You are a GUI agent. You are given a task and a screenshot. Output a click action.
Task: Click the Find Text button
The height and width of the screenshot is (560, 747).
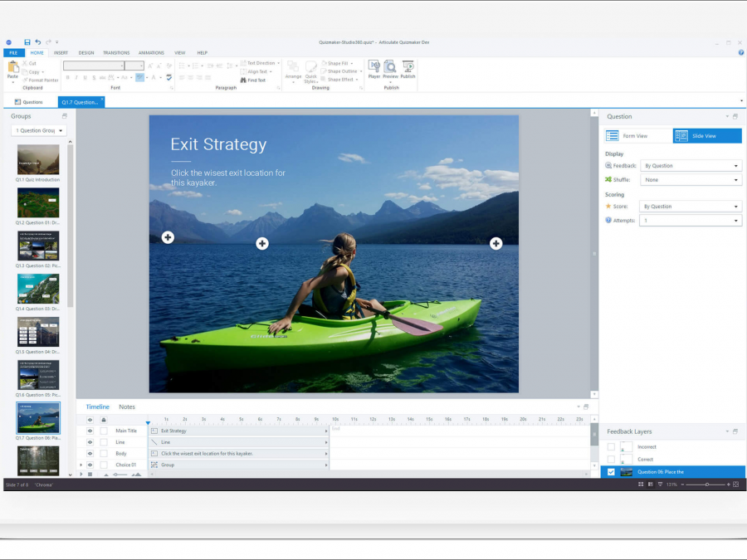click(254, 80)
